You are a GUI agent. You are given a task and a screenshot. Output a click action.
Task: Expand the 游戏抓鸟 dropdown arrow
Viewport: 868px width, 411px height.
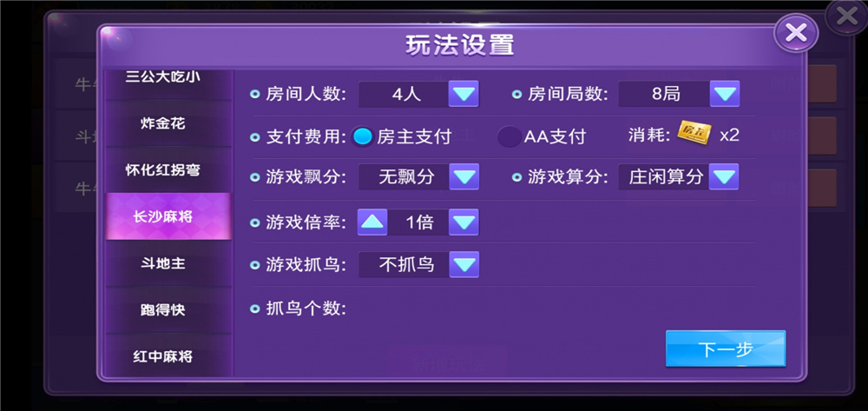pyautogui.click(x=464, y=264)
